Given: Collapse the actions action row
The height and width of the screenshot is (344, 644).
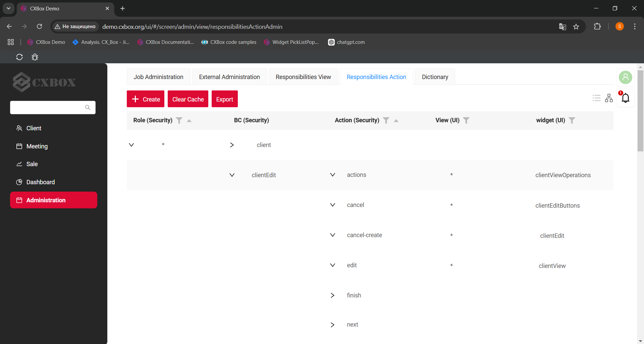Looking at the screenshot, I should [x=332, y=175].
